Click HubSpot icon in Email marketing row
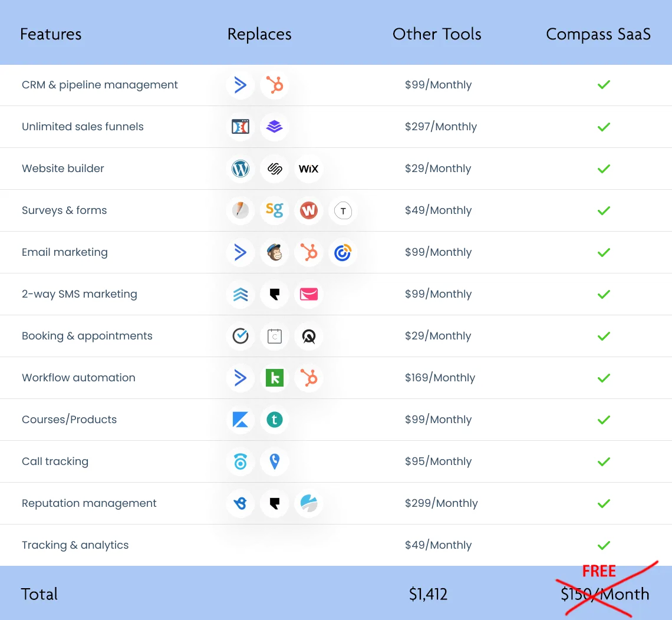672x620 pixels. tap(308, 252)
